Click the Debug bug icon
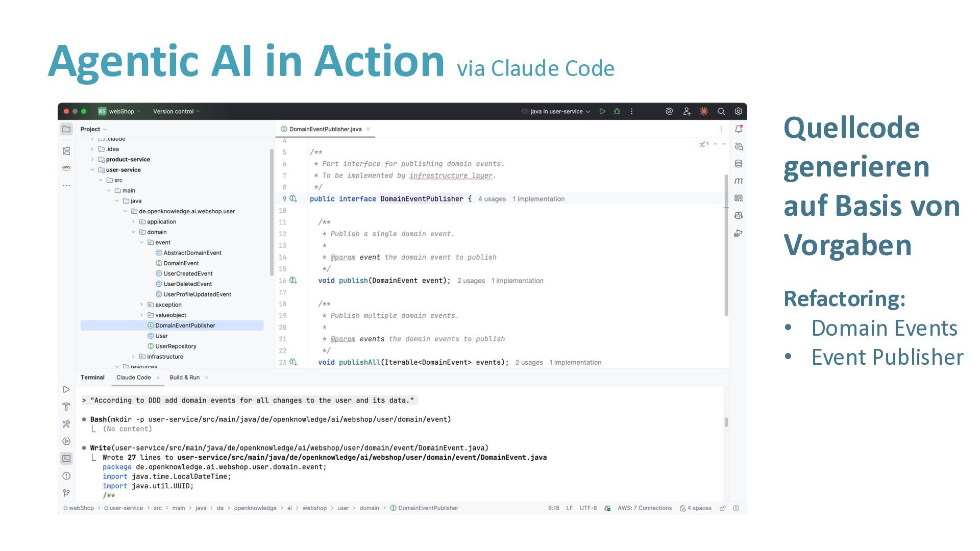980x551 pixels. tap(617, 111)
